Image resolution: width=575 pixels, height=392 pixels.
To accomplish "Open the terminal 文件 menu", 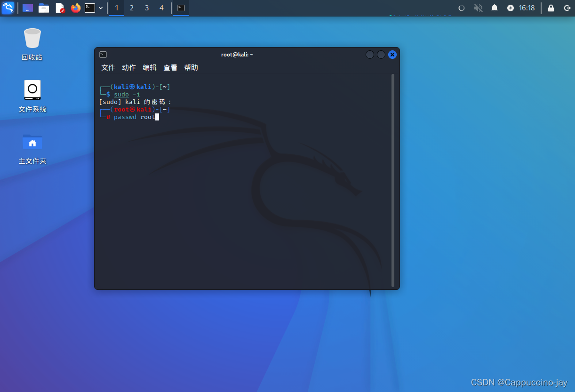I will 108,68.
